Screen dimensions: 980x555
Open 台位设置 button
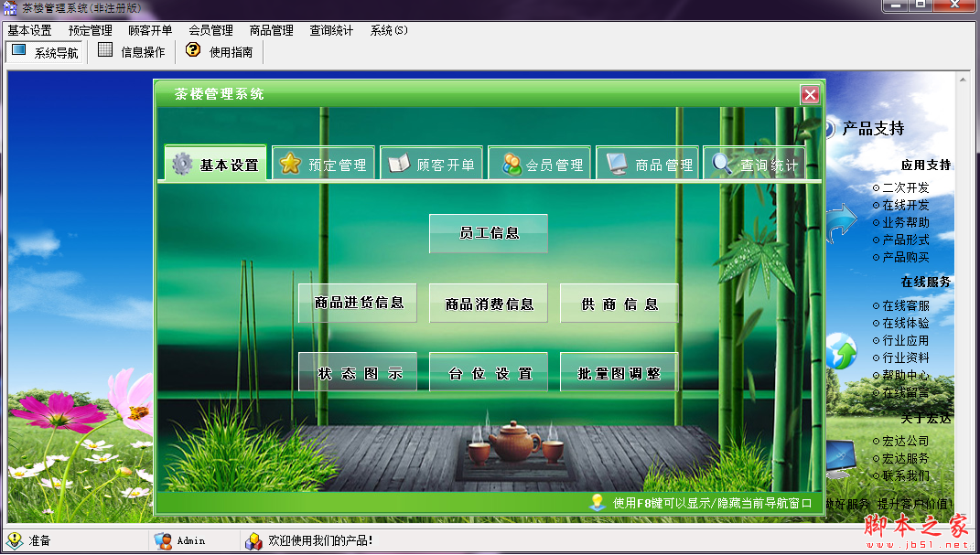489,372
